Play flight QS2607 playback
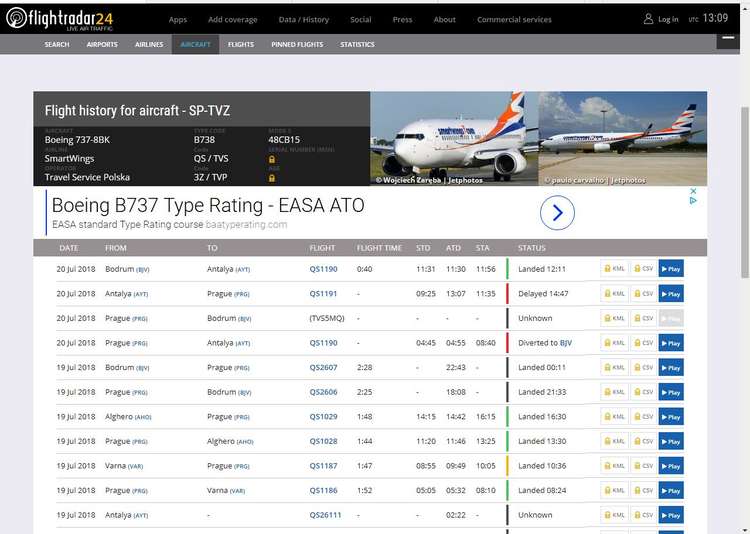Image resolution: width=750 pixels, height=534 pixels. tap(671, 367)
